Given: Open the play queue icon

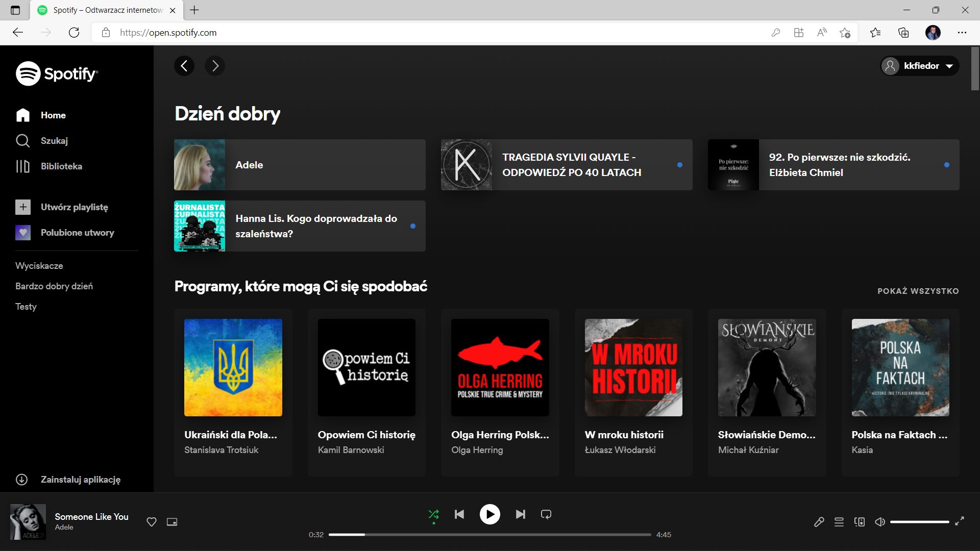Looking at the screenshot, I should point(839,522).
